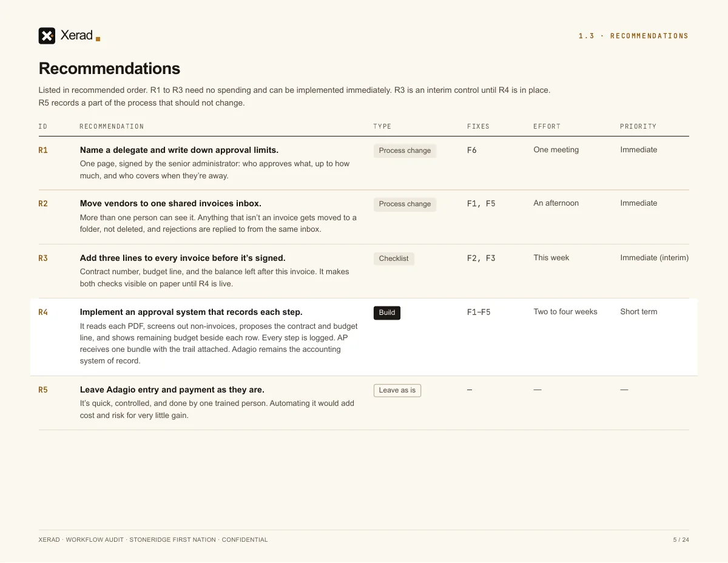Viewport: 728px width, 563px height.
Task: Click the 1.3 Recommendations section label
Action: coord(633,36)
